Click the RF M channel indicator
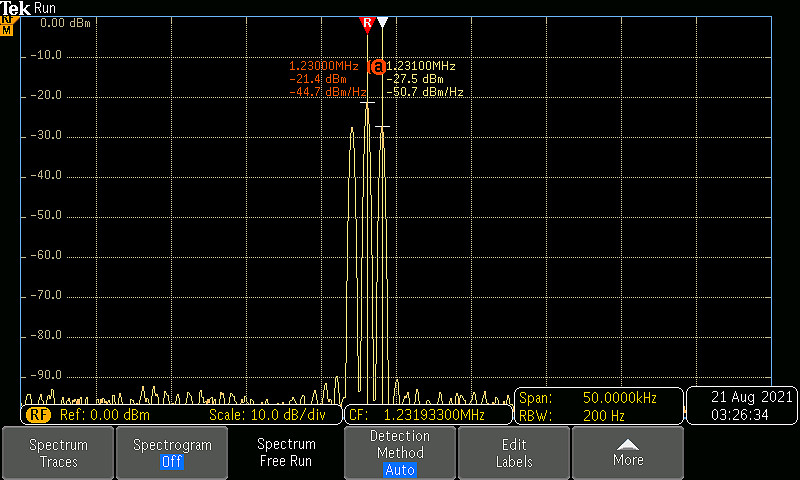The width and height of the screenshot is (800, 480). [7, 27]
